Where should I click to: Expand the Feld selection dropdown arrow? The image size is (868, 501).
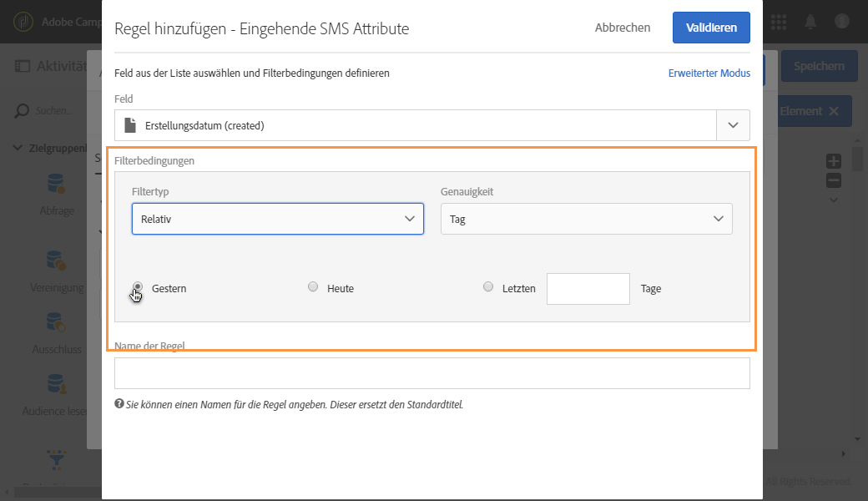pyautogui.click(x=733, y=125)
